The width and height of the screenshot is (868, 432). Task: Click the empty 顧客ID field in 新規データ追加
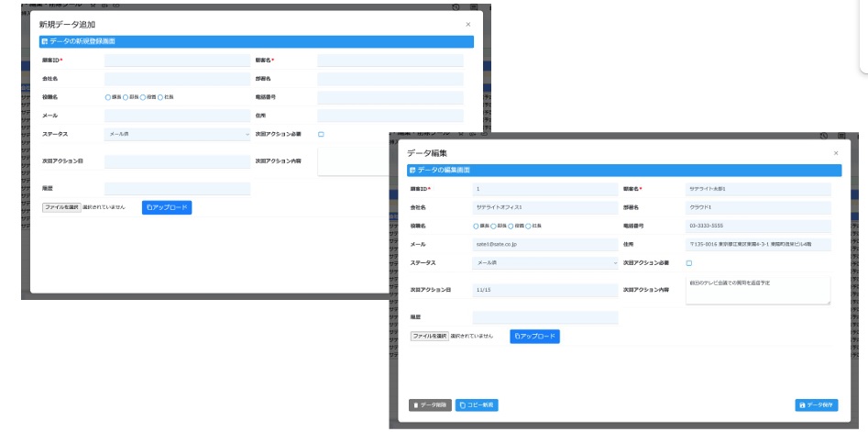[x=177, y=60]
